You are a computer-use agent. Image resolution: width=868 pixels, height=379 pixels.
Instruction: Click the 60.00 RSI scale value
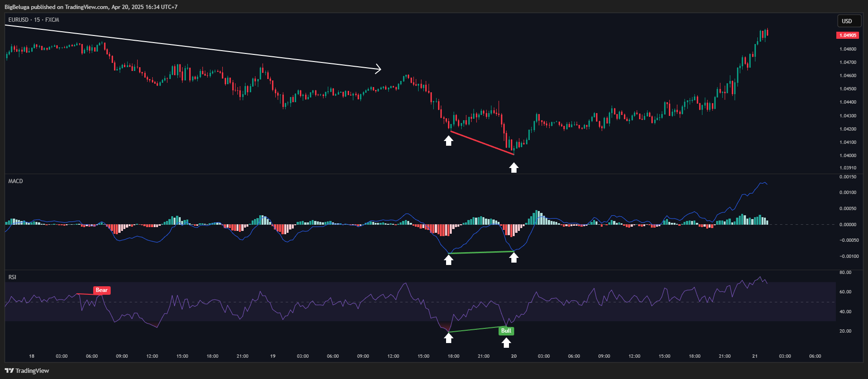pos(845,291)
